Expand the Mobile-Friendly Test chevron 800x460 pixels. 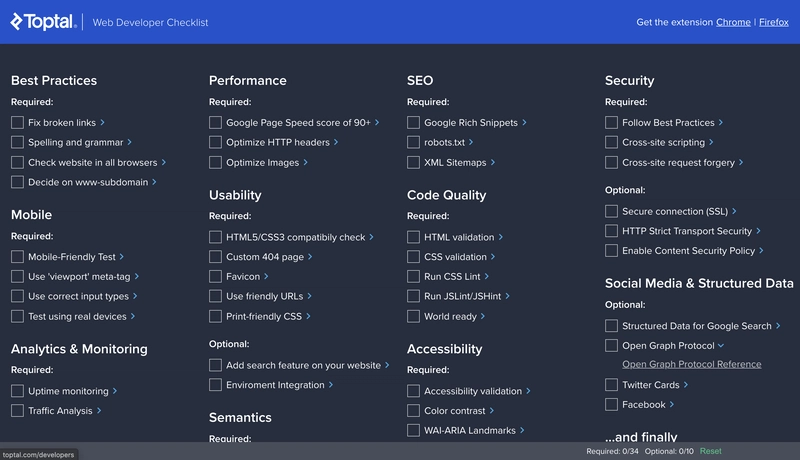pos(121,257)
